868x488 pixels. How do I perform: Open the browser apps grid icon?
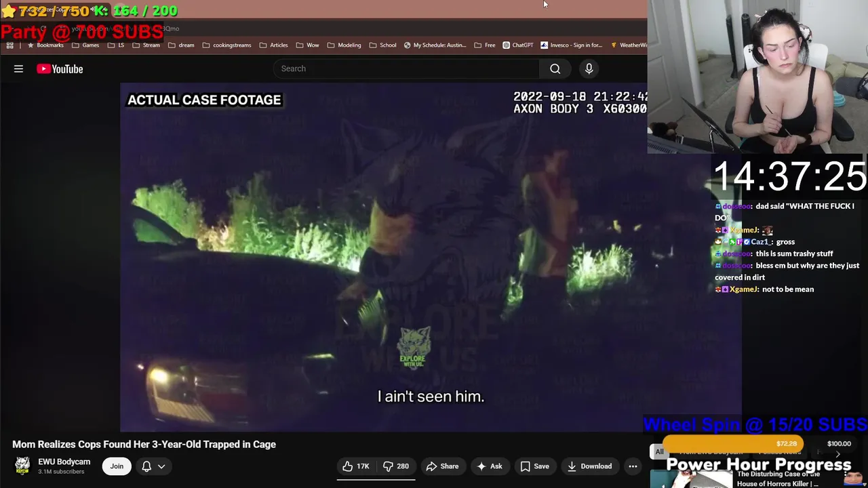coord(9,45)
